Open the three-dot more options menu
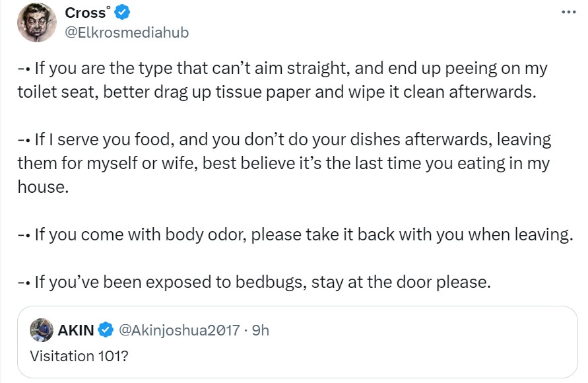Viewport: 588px width, 383px height. [568, 13]
